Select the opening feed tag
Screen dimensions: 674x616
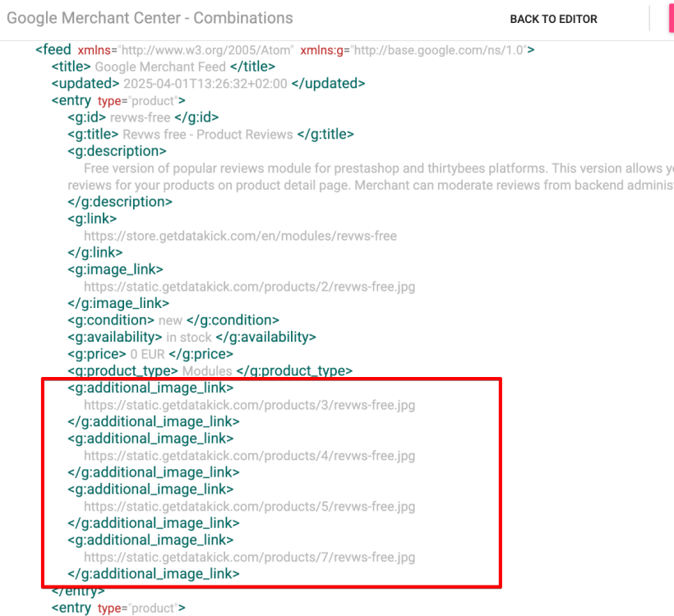(x=53, y=50)
